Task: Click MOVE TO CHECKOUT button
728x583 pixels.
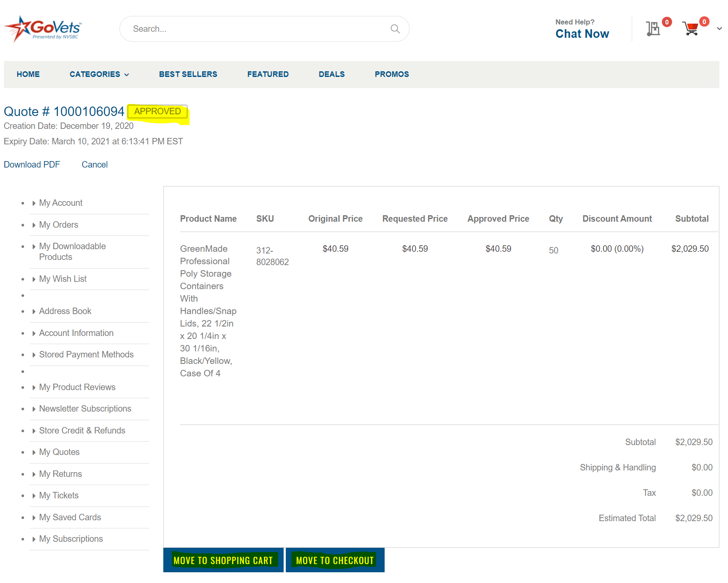Action: tap(335, 560)
